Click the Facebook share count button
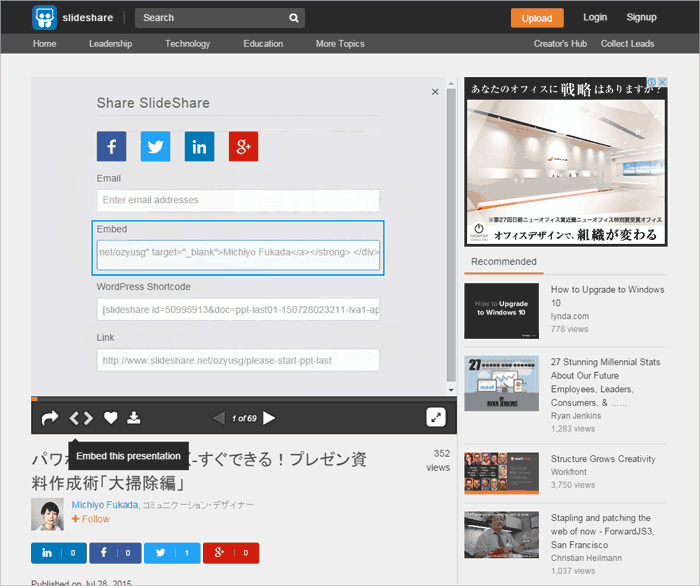The image size is (700, 586). [x=115, y=553]
